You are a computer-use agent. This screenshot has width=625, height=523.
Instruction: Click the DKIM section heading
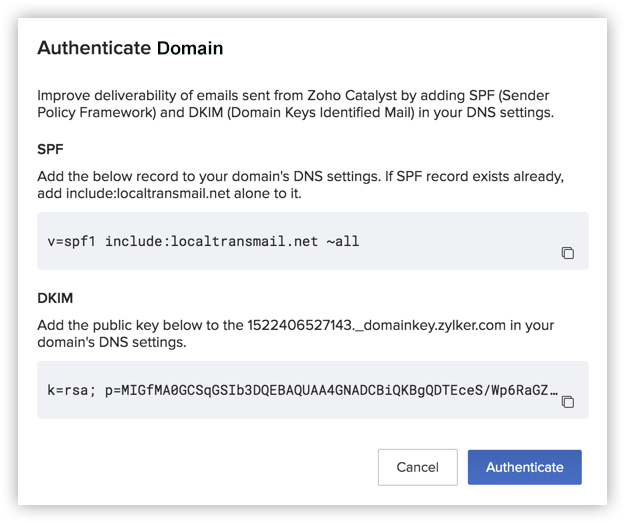click(54, 297)
